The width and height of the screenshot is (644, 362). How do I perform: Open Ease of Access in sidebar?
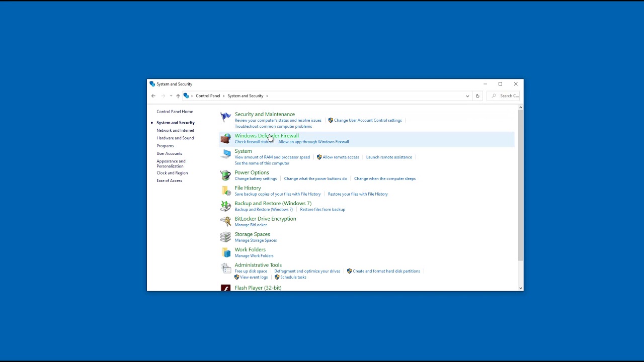[x=169, y=180]
